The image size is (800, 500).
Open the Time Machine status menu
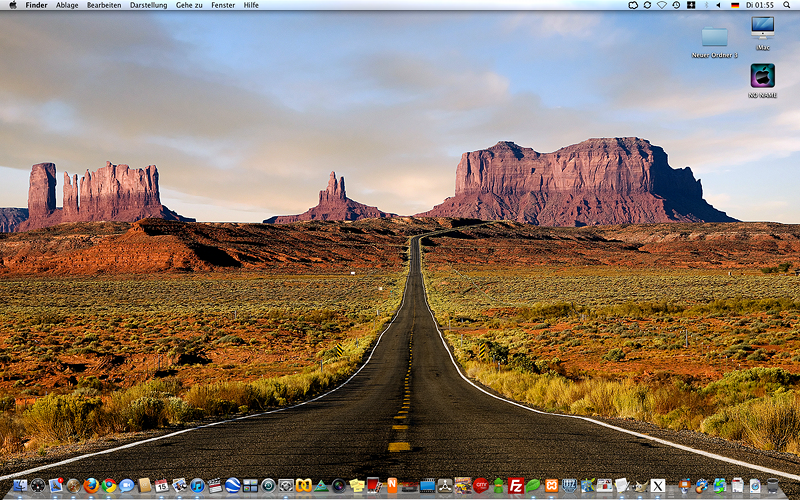coord(676,5)
